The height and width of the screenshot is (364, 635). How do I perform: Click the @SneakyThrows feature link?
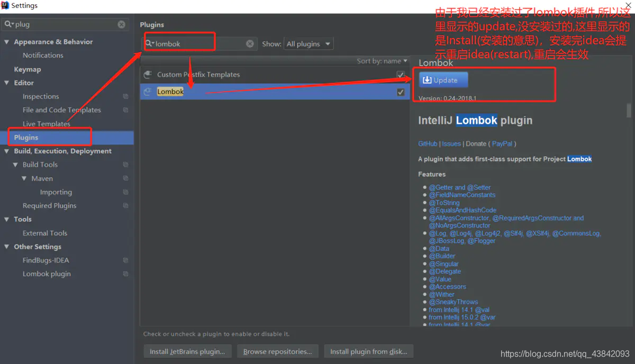453,302
